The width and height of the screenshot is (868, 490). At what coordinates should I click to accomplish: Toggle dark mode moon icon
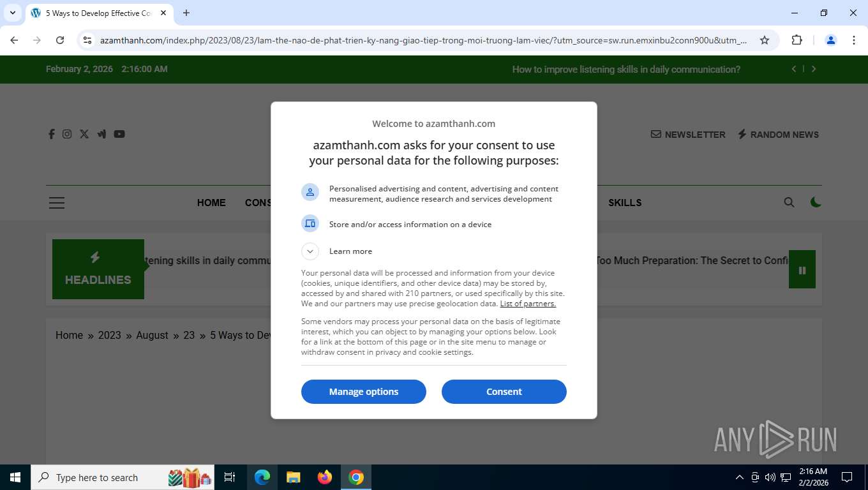[x=816, y=202]
